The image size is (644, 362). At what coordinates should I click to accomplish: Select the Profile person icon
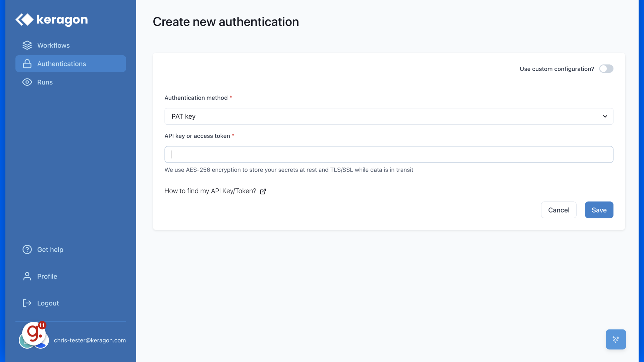(x=27, y=276)
